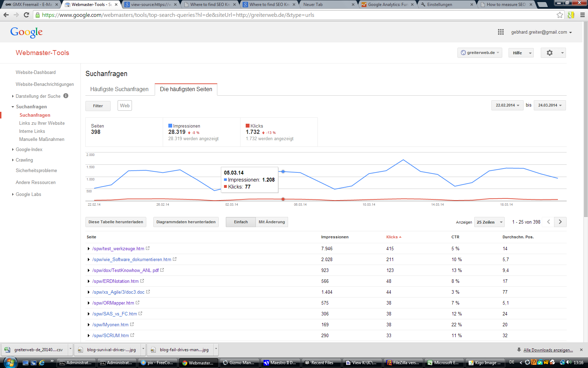Toggle blue Impressionen legend swatch
The image size is (588, 368).
click(170, 126)
